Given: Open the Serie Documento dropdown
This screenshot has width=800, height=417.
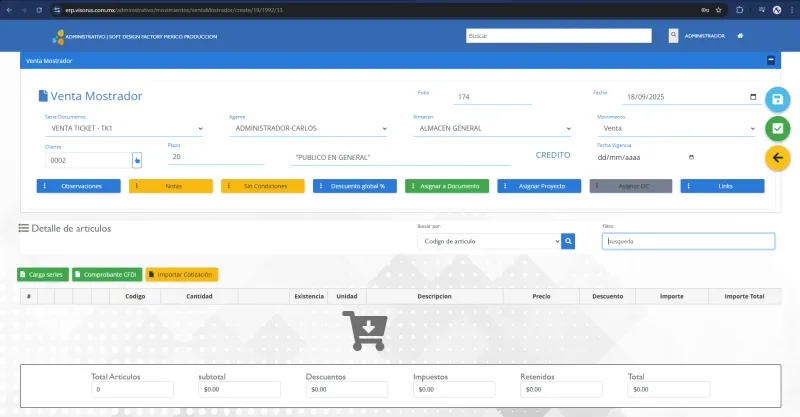Looking at the screenshot, I should (124, 128).
